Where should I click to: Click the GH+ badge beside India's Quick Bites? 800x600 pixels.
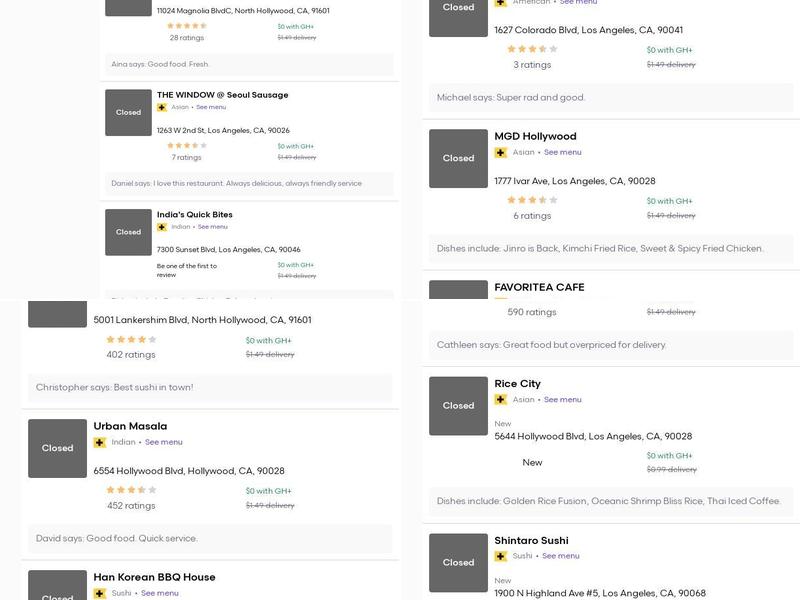click(x=162, y=227)
